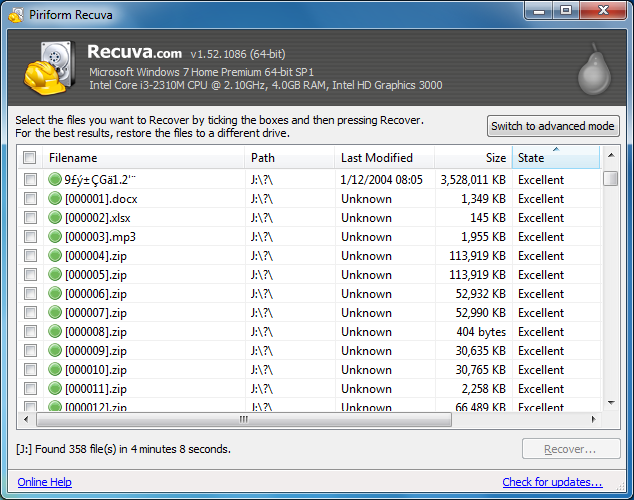Image resolution: width=634 pixels, height=500 pixels.
Task: Click Recuva title bar app icon
Action: 16,15
